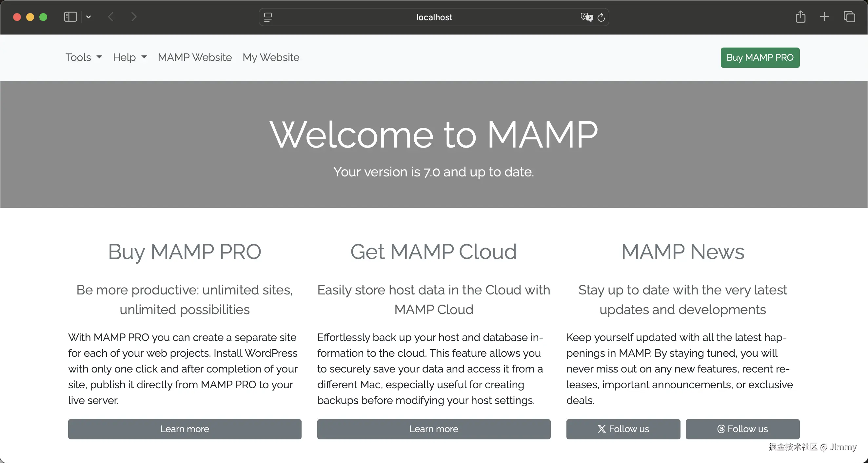The height and width of the screenshot is (463, 868).
Task: Open the My Website nav link
Action: tap(271, 57)
